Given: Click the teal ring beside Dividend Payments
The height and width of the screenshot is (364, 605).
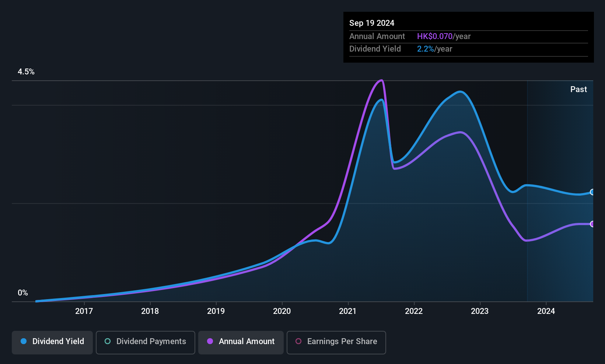Looking at the screenshot, I should click(x=108, y=341).
